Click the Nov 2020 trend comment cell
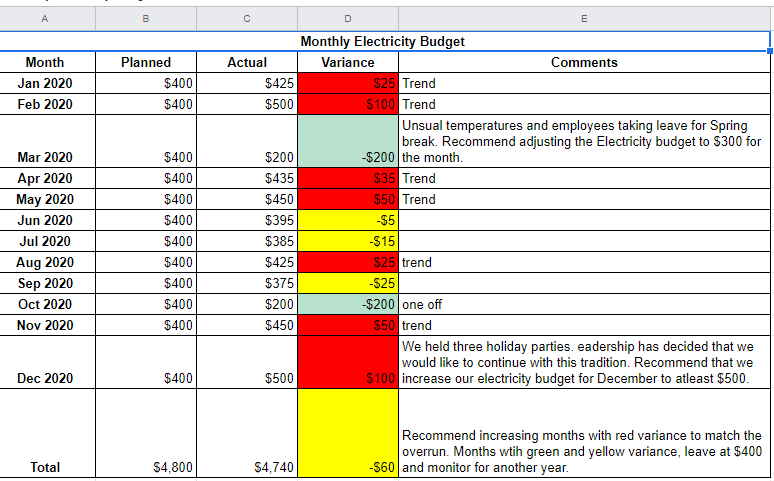774x481 pixels. [x=584, y=325]
